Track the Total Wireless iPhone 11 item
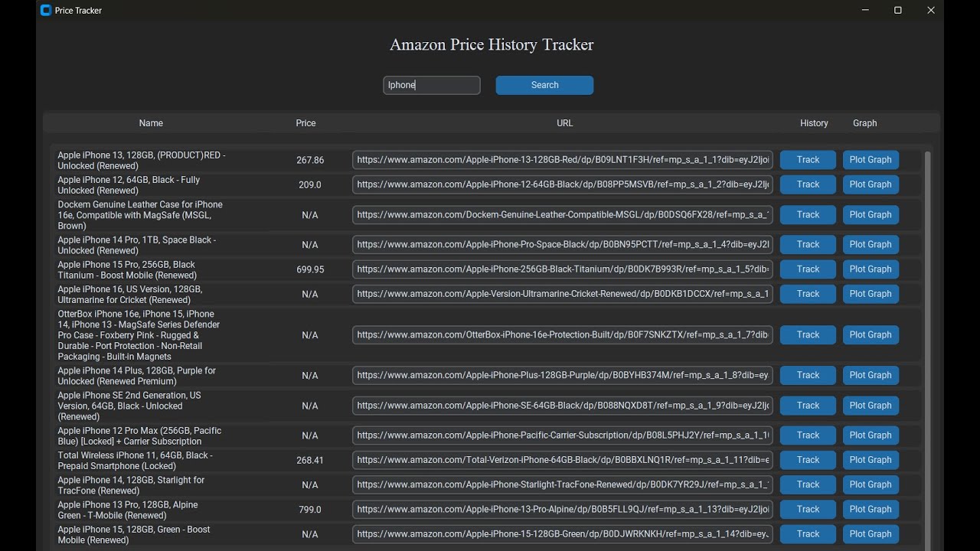Viewport: 980px width, 551px height. pos(808,460)
